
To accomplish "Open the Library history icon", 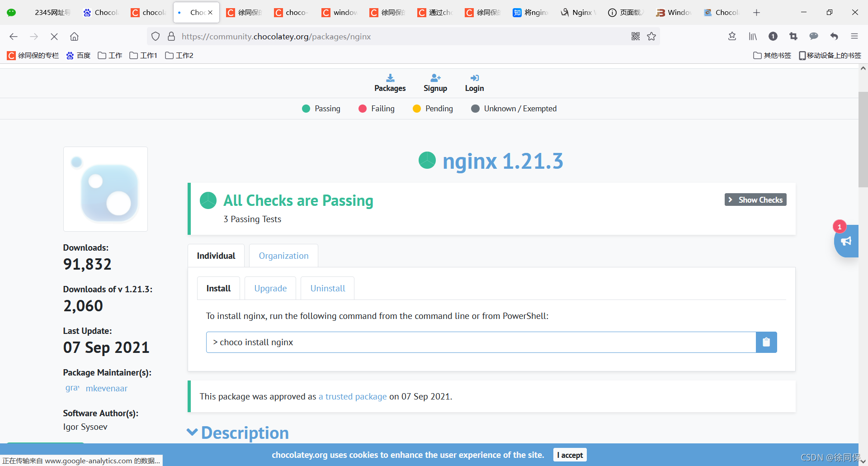I will (x=753, y=37).
